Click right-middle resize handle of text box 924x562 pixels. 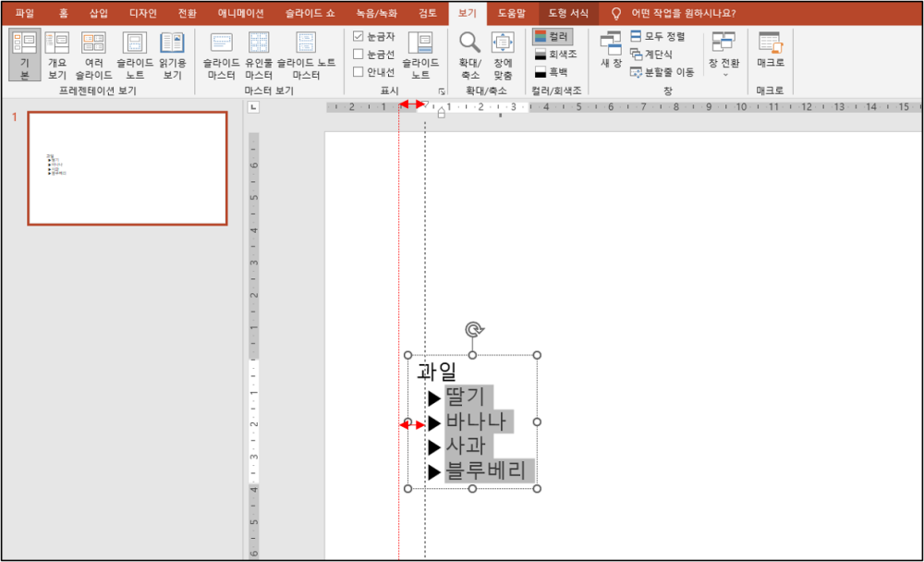(x=537, y=421)
